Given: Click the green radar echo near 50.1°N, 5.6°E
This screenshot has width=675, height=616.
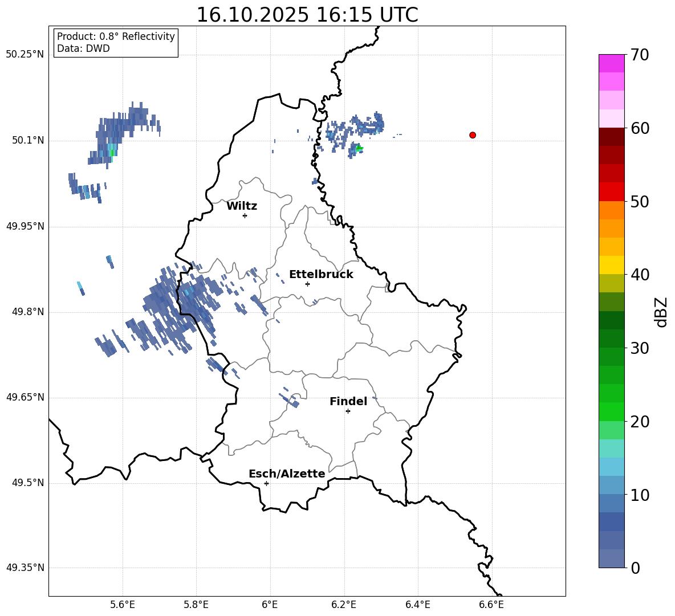Looking at the screenshot, I should click(112, 153).
